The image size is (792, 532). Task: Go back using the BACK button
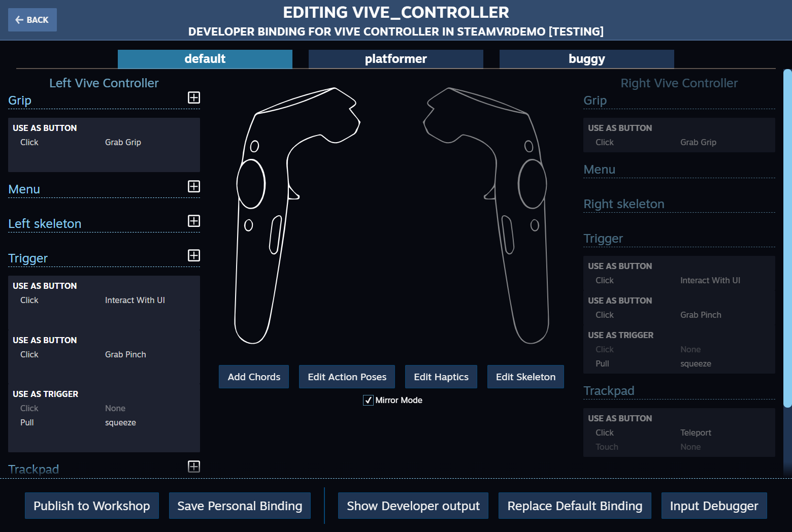coord(32,20)
